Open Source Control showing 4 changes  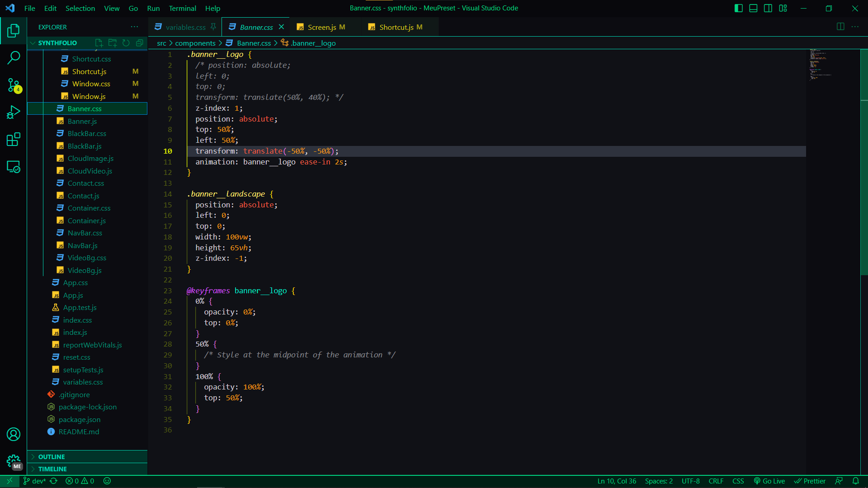[x=13, y=85]
